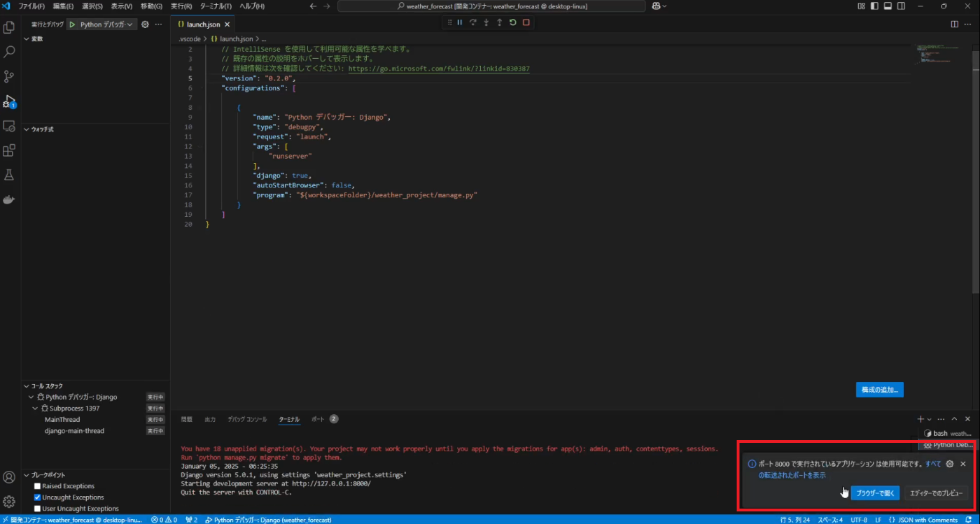This screenshot has width=980, height=524.
Task: Open Customize Layout icon
Action: click(x=861, y=6)
